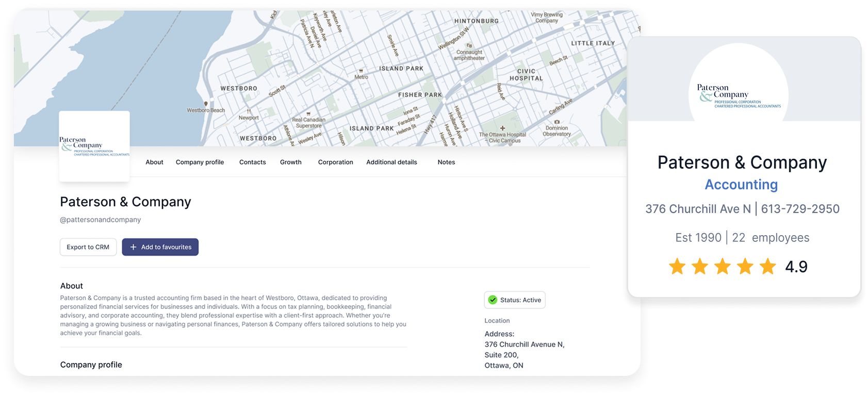
Task: Click the Dominion Observatory map marker
Action: point(556,122)
